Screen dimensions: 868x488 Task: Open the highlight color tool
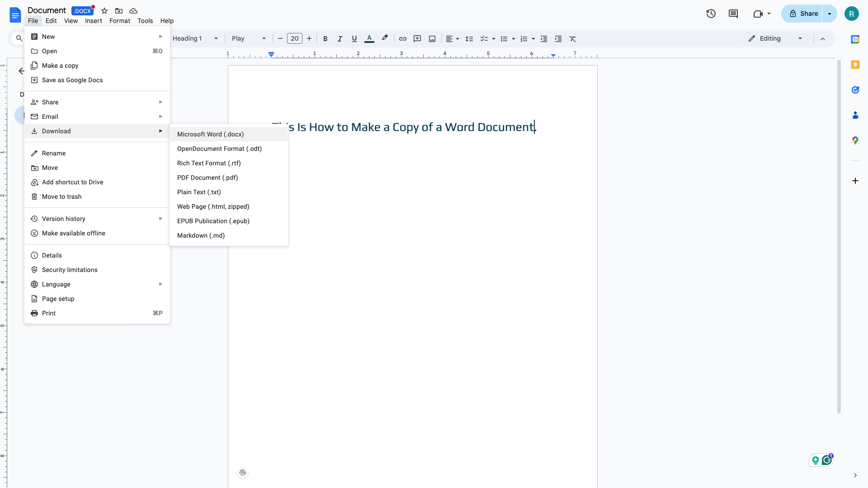pyautogui.click(x=384, y=39)
